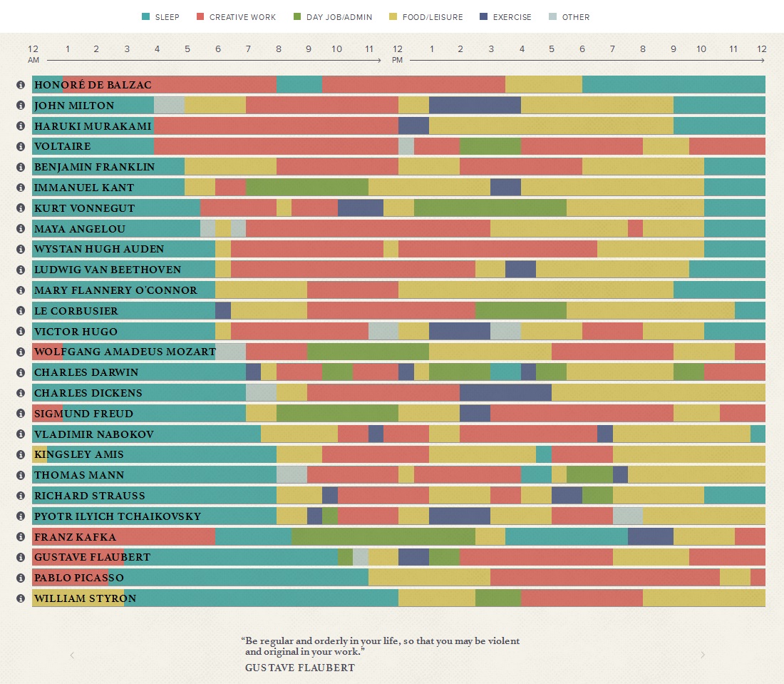Click Benjamin Franklin's name label
This screenshot has height=684, width=784.
[94, 167]
